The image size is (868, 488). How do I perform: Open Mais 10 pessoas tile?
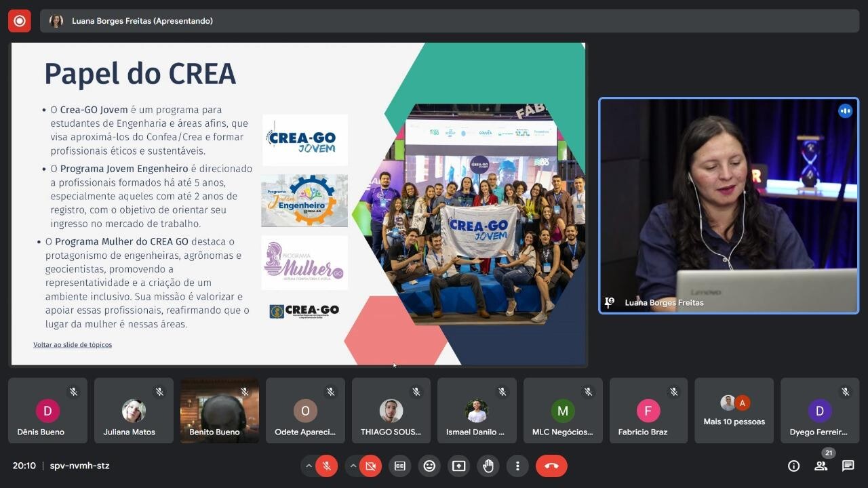tap(734, 410)
